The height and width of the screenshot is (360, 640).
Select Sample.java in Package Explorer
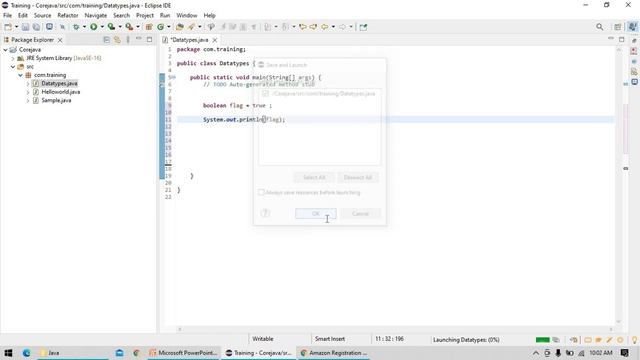[56, 100]
